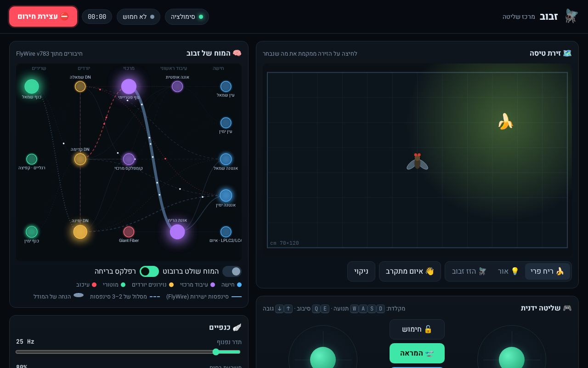Click the ניקוי clear button
588x368 pixels.
(x=361, y=271)
